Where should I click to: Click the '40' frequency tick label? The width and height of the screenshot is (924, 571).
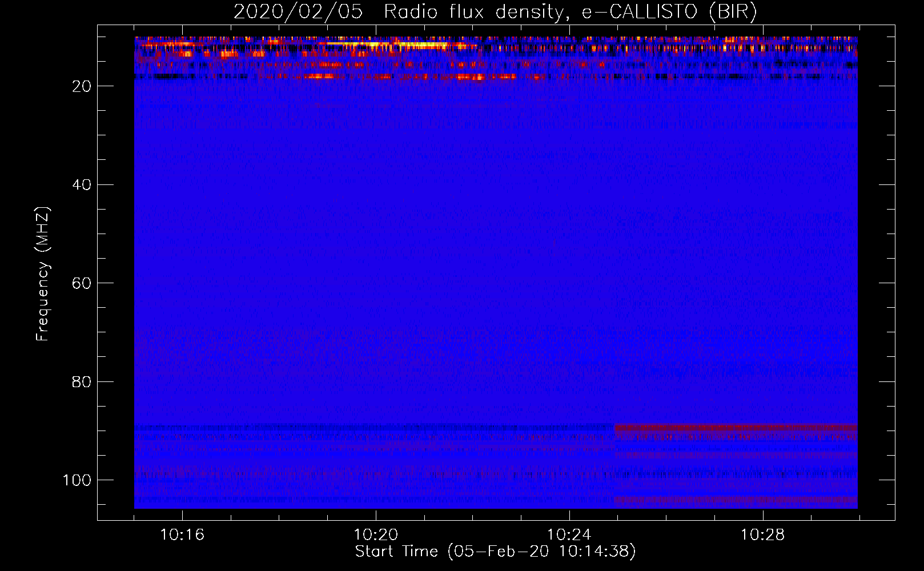(x=82, y=185)
